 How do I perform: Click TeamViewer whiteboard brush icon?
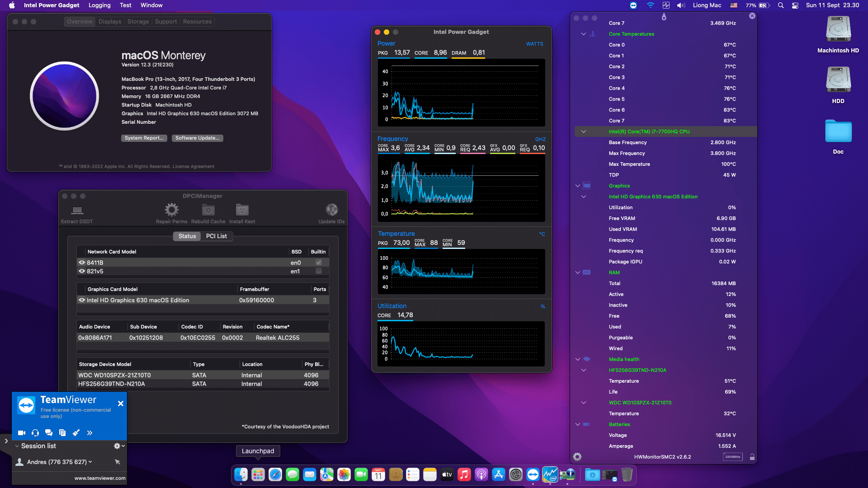click(x=76, y=433)
